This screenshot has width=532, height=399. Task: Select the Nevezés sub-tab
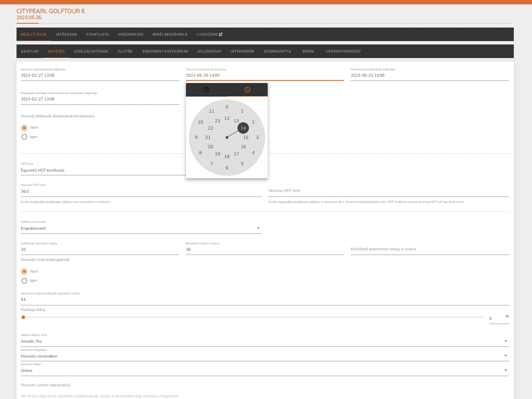[x=56, y=51]
